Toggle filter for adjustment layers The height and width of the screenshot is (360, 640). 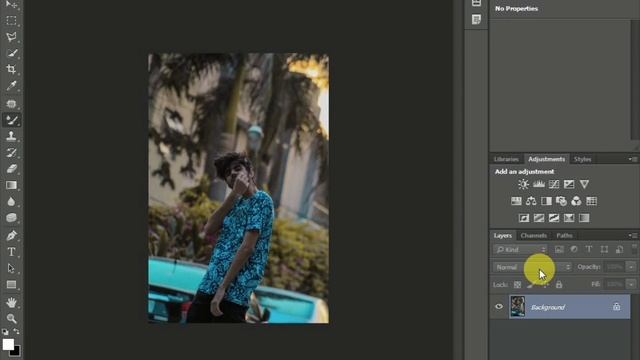pos(574,249)
